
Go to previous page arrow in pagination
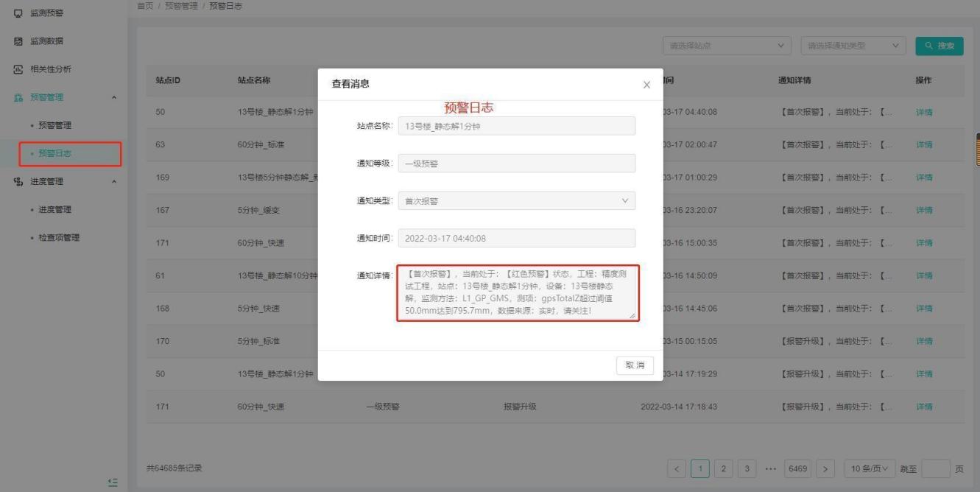(677, 468)
